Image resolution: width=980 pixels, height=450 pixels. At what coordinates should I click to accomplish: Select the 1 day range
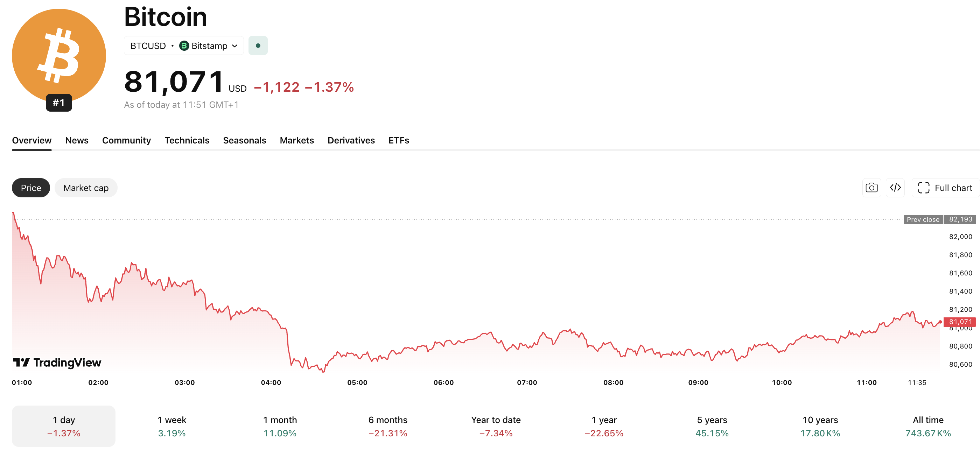point(64,426)
